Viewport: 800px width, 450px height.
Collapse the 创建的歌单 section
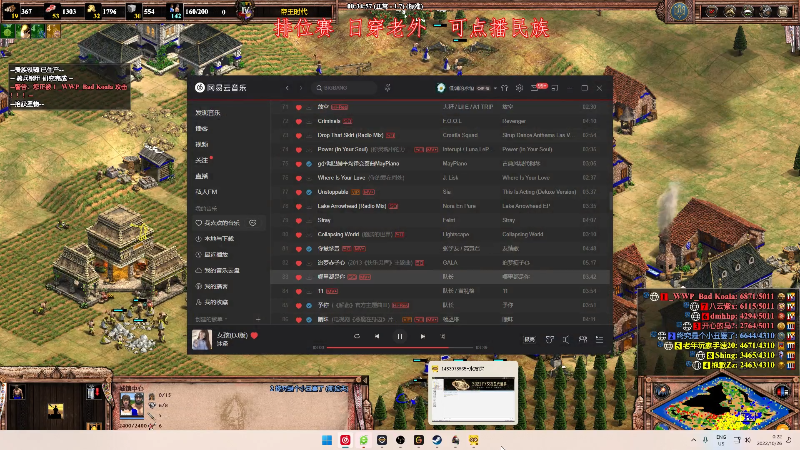click(211, 319)
